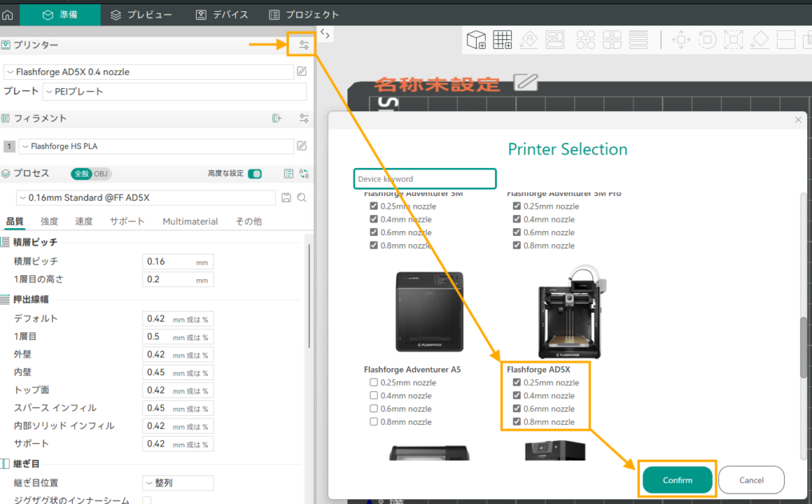Split to parts toolbar icon
This screenshot has height=504, width=812.
click(x=611, y=39)
